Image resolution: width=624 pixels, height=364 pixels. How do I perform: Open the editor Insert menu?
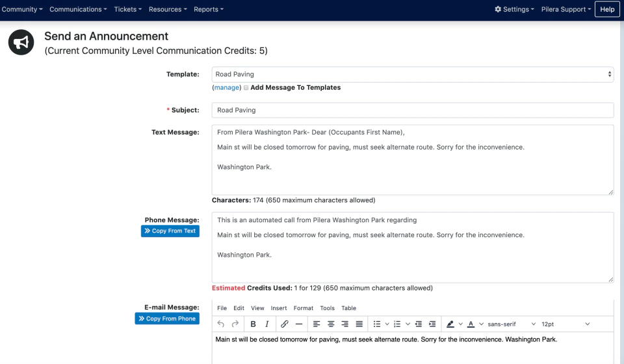(279, 308)
